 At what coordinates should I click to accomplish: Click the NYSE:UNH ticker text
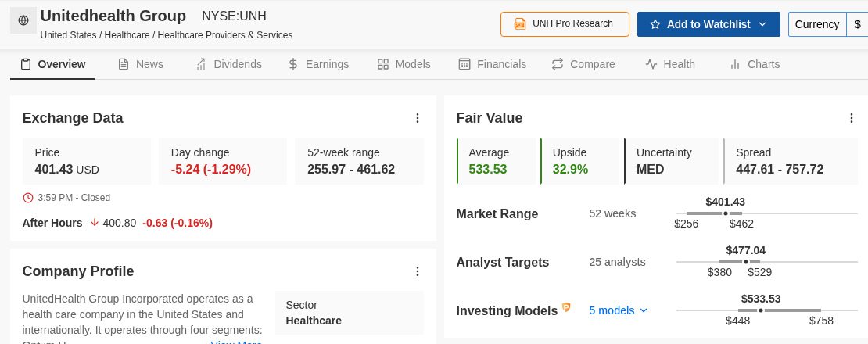click(x=234, y=16)
